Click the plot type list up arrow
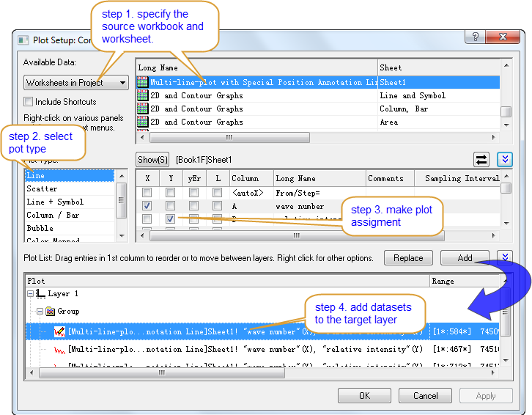This screenshot has width=532, height=415. coord(122,175)
